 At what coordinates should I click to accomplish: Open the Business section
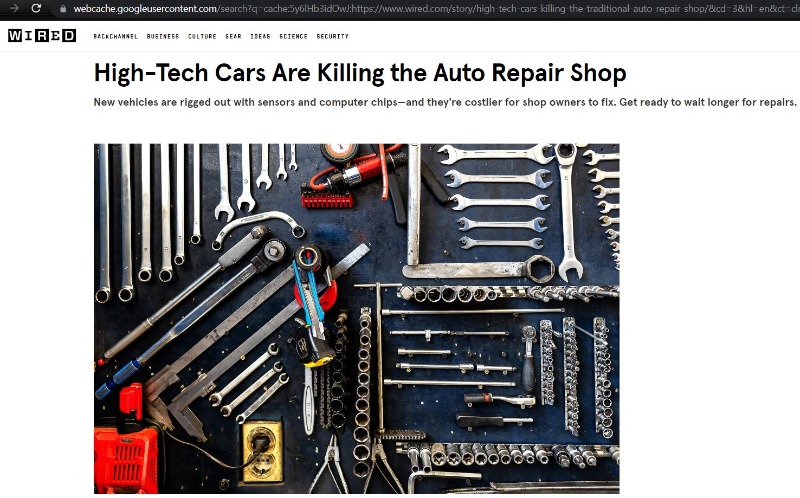tap(163, 36)
